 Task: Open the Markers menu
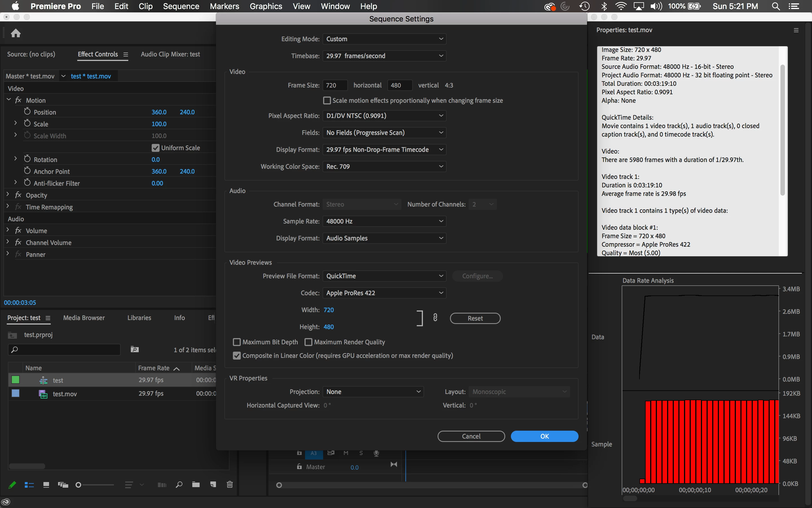point(224,6)
